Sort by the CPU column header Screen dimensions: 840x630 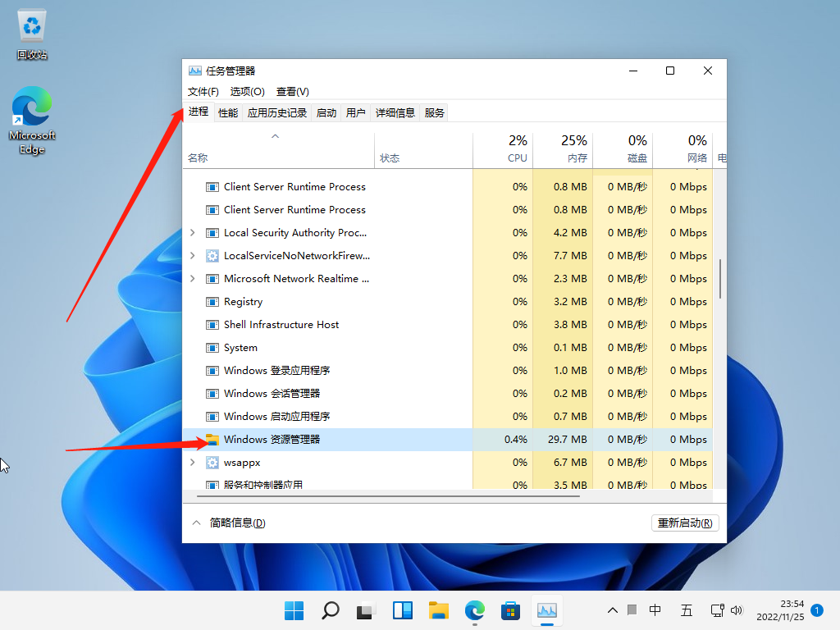click(x=503, y=150)
